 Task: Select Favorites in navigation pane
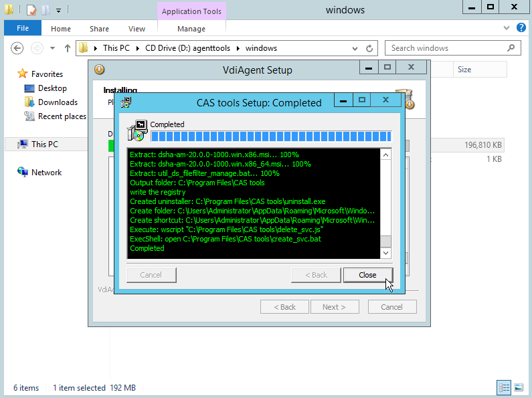[47, 74]
